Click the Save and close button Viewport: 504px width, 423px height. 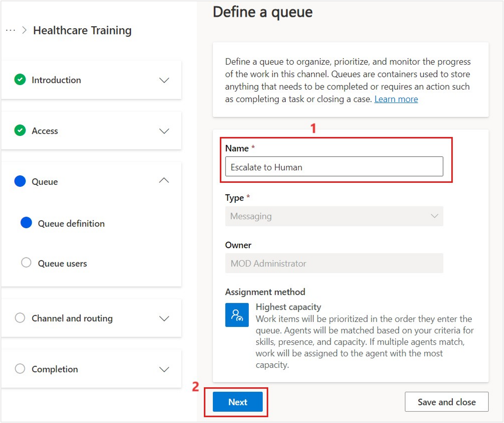(x=447, y=402)
